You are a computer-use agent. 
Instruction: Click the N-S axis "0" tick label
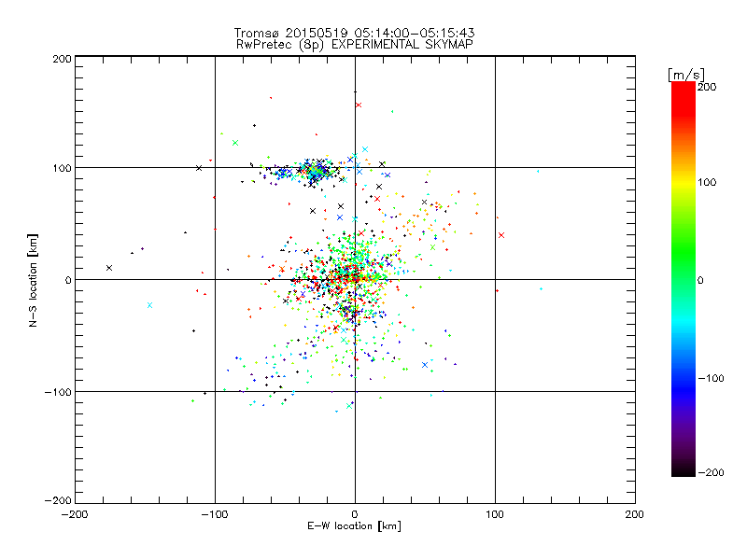tap(68, 281)
